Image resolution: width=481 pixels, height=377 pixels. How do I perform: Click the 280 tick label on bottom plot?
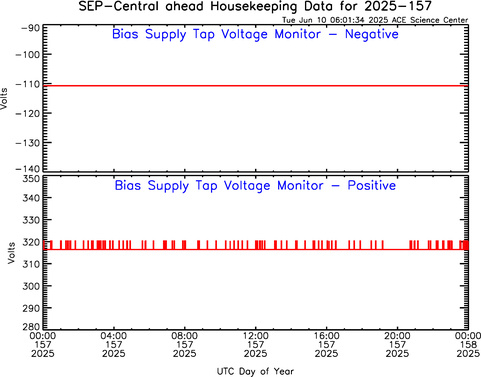click(31, 326)
